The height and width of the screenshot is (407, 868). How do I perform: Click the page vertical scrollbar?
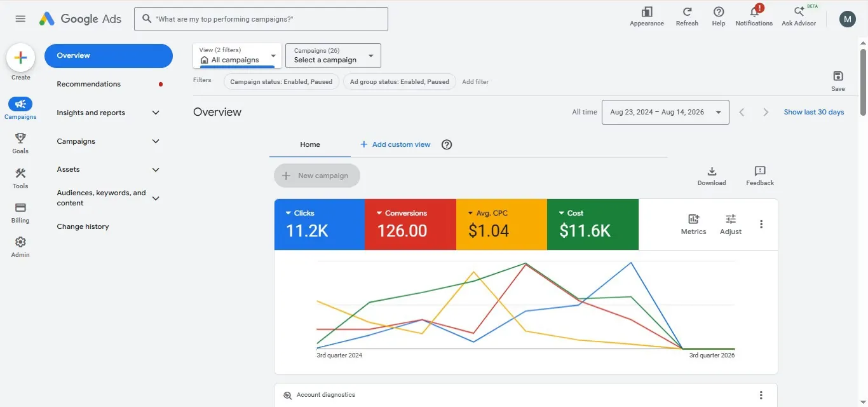pos(863,83)
